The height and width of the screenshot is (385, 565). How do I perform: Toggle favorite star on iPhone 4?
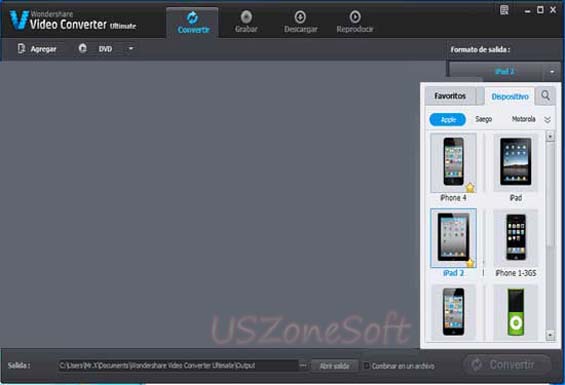[470, 187]
